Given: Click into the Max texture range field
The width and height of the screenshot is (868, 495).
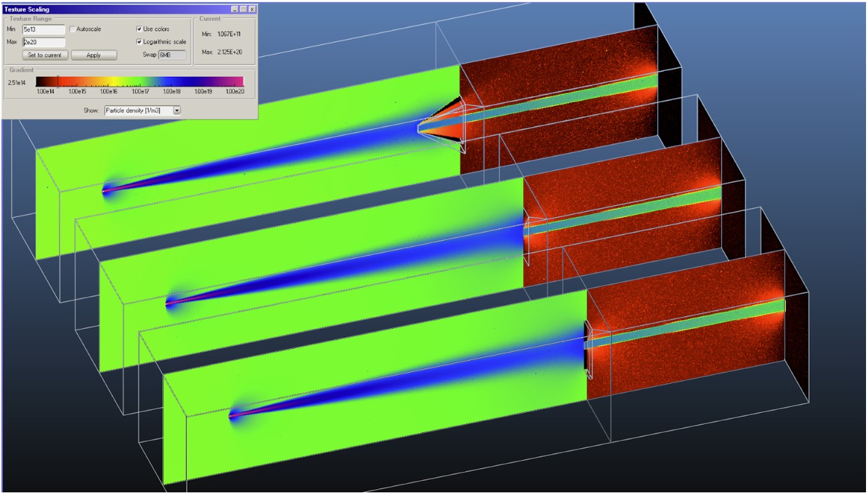Looking at the screenshot, I should click(44, 42).
